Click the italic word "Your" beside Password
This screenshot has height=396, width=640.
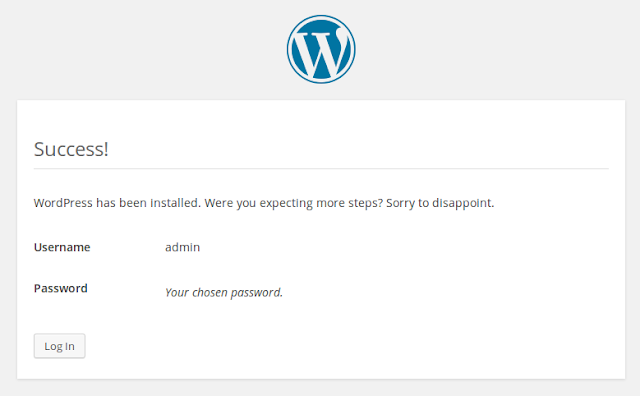point(177,293)
